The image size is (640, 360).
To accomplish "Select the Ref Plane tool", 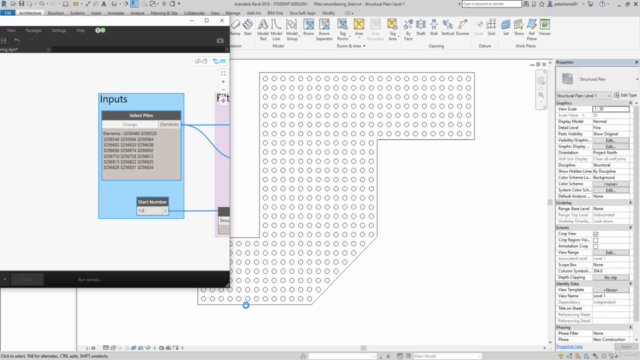I will 532,29.
